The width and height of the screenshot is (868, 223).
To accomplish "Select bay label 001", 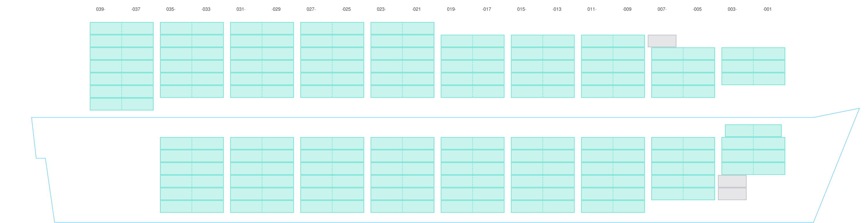I will [x=767, y=9].
